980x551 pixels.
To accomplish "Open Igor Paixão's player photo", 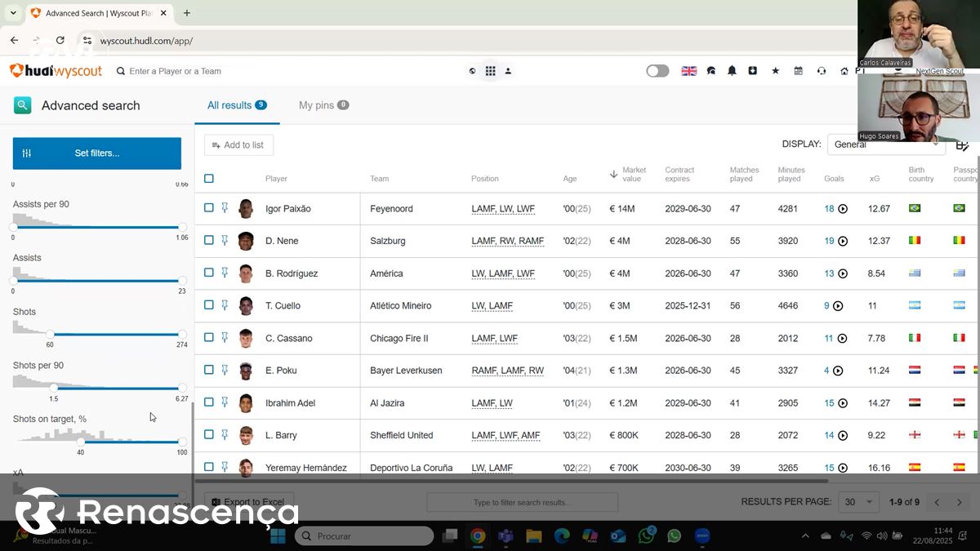I will (x=246, y=208).
